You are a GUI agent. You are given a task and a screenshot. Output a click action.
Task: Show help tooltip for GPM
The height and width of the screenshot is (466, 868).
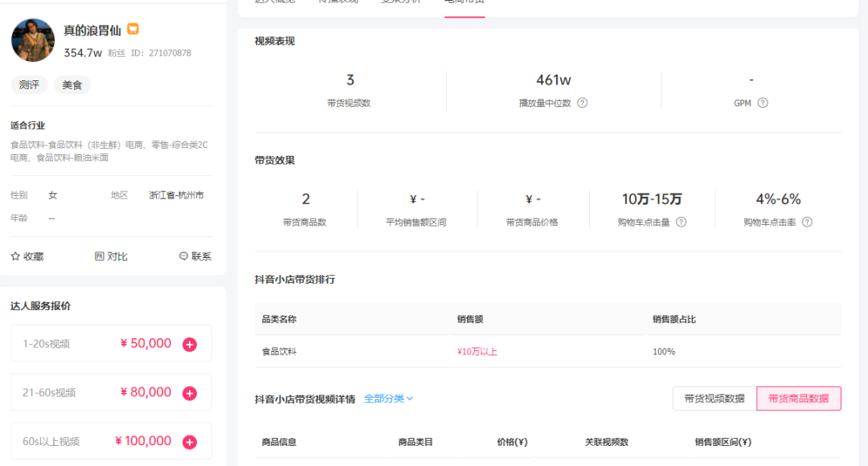pyautogui.click(x=763, y=103)
